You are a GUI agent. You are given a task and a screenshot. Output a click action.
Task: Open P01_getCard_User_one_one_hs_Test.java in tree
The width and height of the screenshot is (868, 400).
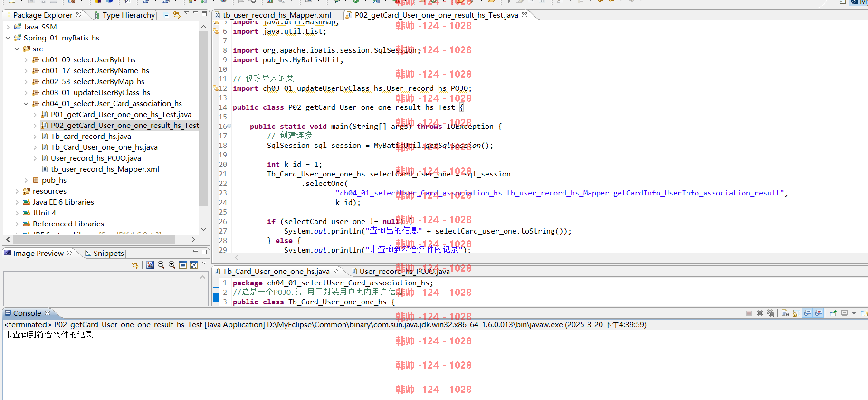coord(121,115)
